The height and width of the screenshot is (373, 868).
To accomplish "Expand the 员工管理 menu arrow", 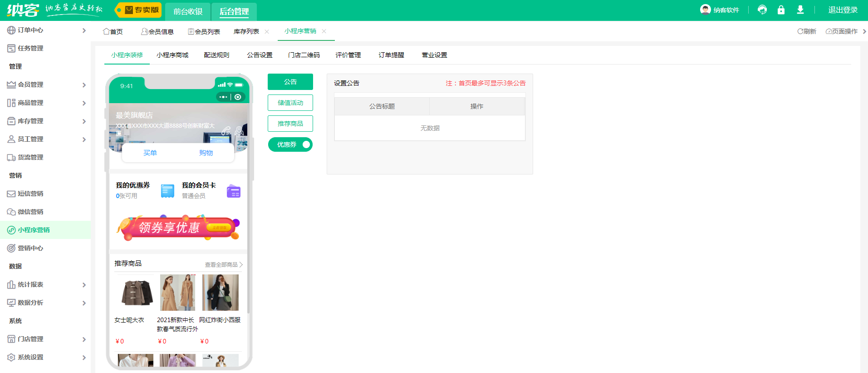I will [x=84, y=139].
